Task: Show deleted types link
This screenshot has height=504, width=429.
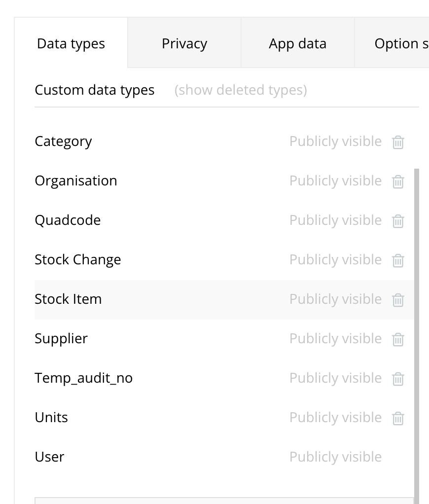Action: [x=241, y=90]
